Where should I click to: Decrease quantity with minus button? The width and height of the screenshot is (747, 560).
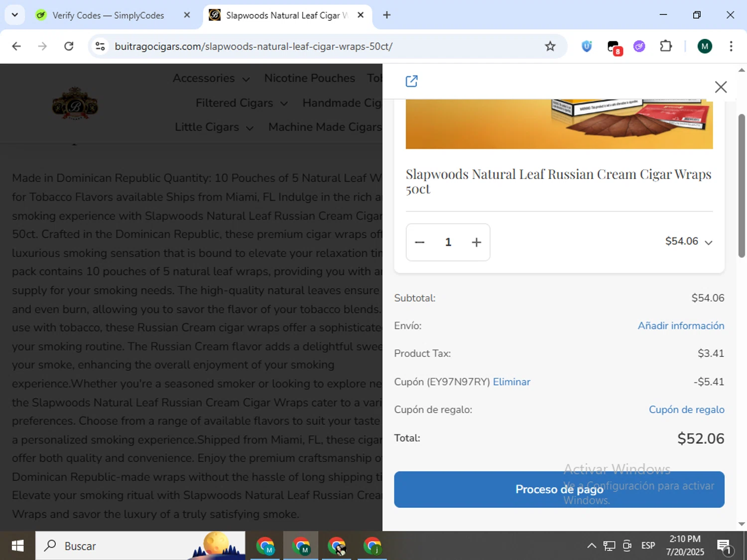tap(420, 242)
